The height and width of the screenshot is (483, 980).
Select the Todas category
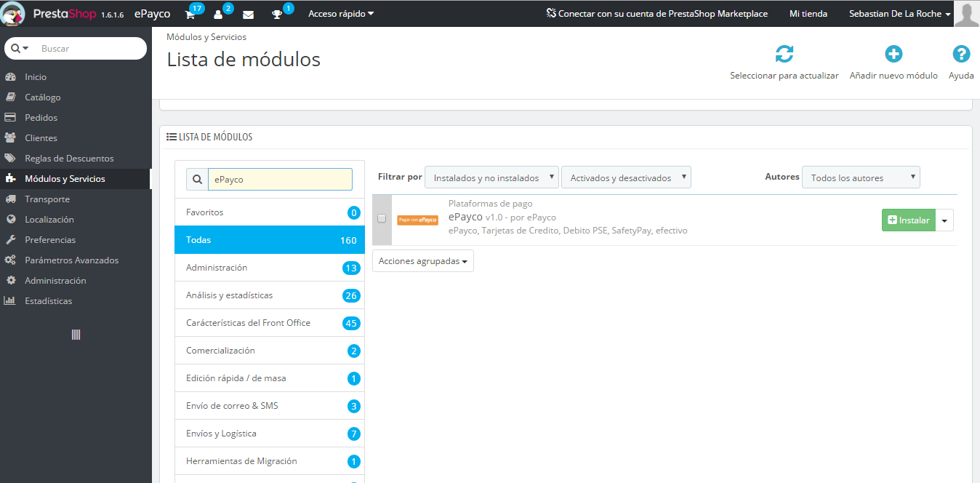[270, 240]
